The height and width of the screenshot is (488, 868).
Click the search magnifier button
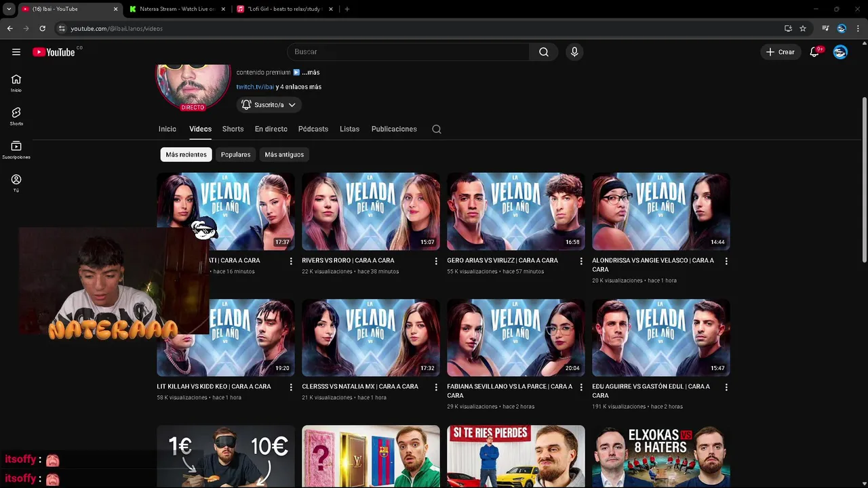544,52
